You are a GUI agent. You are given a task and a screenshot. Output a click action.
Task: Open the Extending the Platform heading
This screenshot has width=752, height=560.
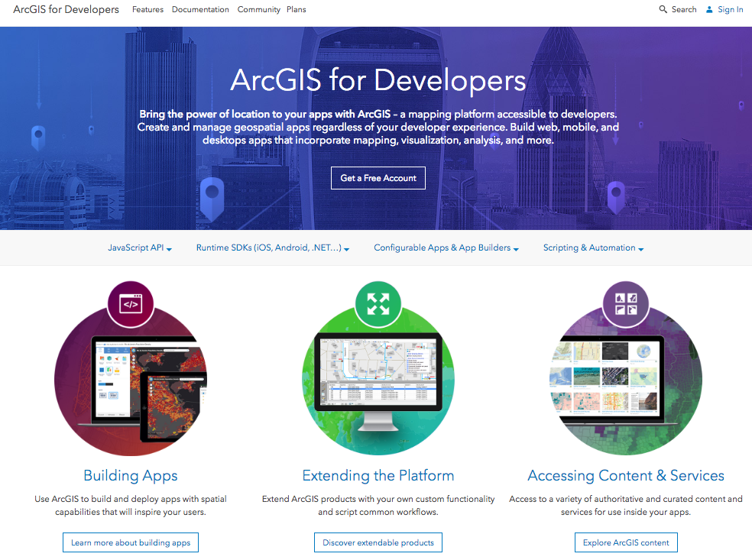coord(378,475)
